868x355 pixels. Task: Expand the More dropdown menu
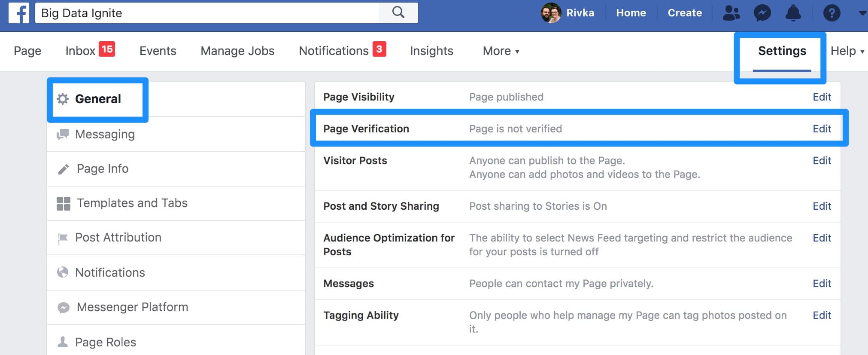501,51
